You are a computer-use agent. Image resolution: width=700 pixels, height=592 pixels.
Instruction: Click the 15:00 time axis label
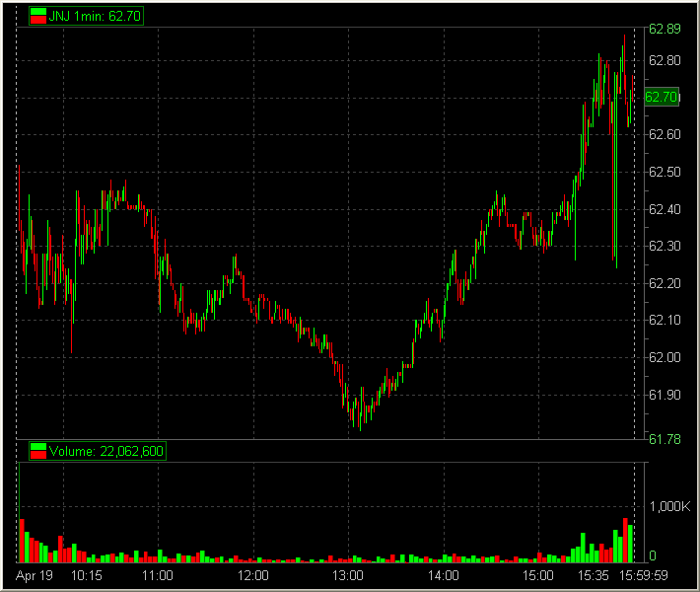click(538, 575)
